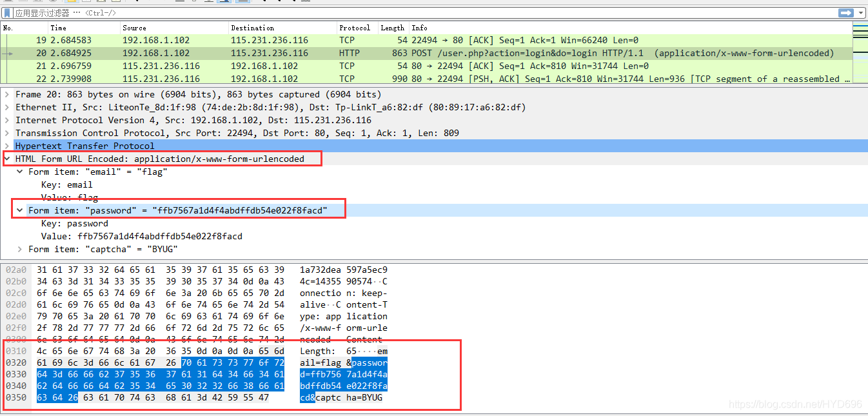868x416 pixels.
Task: Sort by the Length column header
Action: [x=393, y=28]
